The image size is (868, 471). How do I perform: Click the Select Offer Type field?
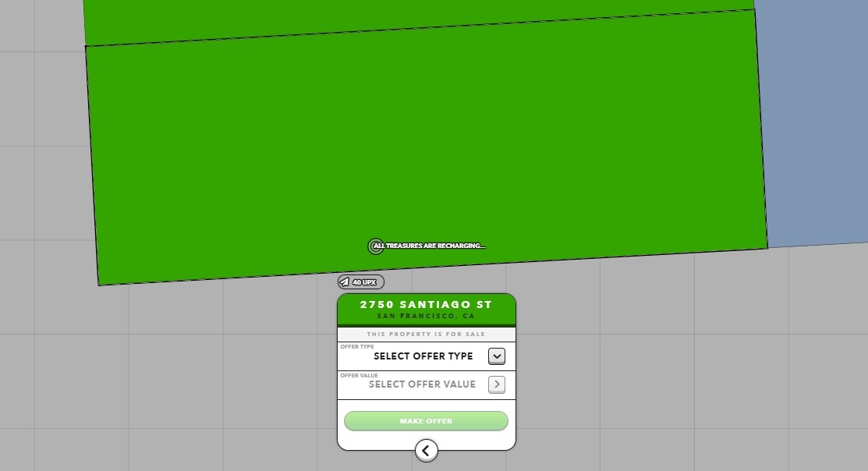423,356
